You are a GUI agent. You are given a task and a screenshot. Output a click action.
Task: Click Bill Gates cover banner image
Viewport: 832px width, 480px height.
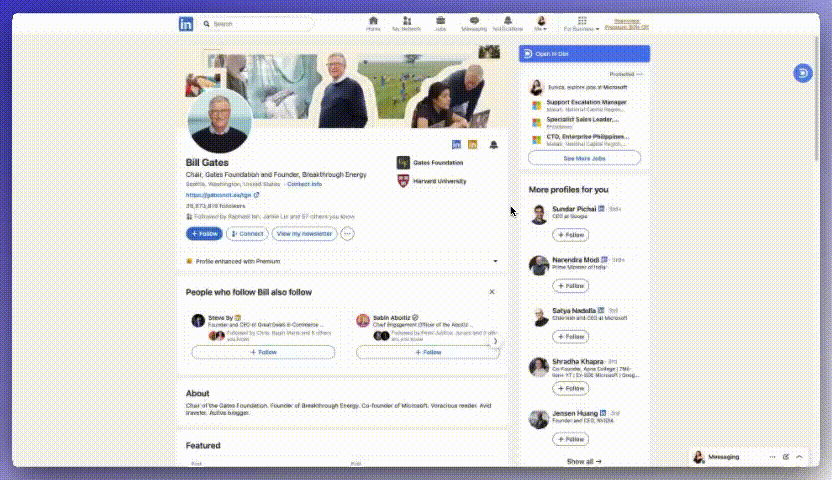[344, 87]
